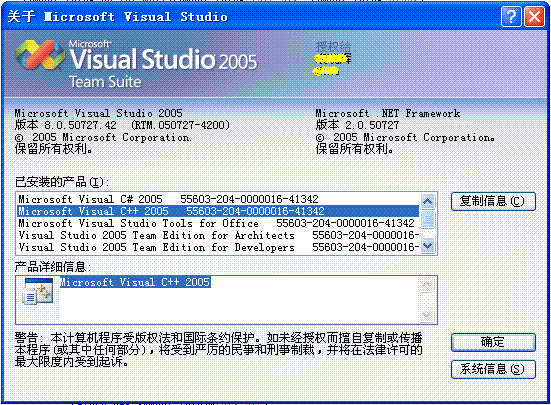The height and width of the screenshot is (405, 551).
Task: Click the 版本 8.0.50727.42 version text
Action: 122,125
